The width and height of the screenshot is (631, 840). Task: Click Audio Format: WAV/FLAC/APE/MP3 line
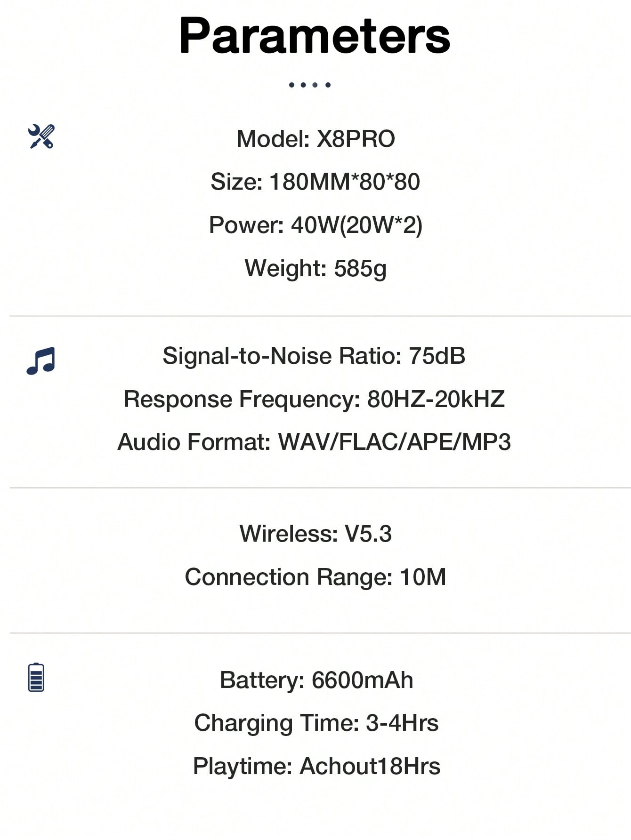(314, 442)
